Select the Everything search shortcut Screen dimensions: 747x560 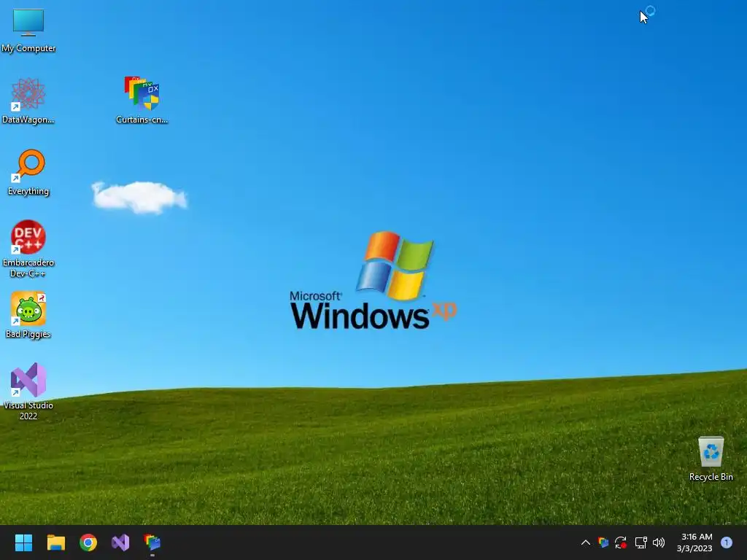point(28,172)
